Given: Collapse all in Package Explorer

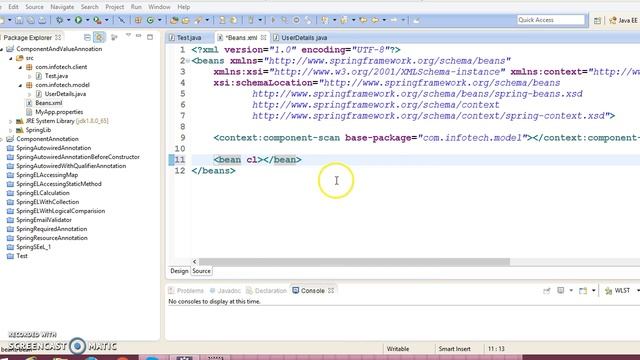Looking at the screenshot, I should (x=87, y=38).
